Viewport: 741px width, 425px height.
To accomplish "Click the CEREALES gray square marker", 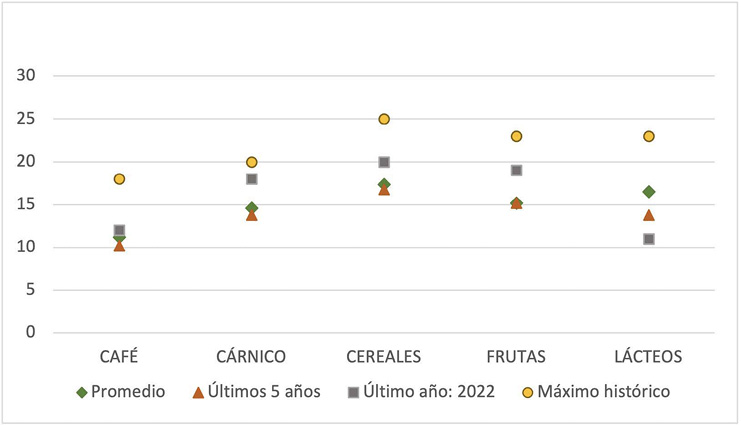I will pyautogui.click(x=384, y=162).
